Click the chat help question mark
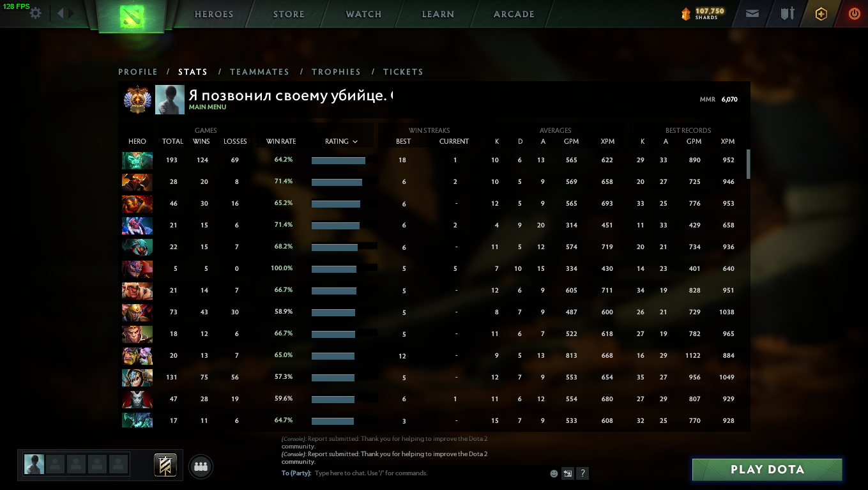868x490 pixels. click(582, 473)
